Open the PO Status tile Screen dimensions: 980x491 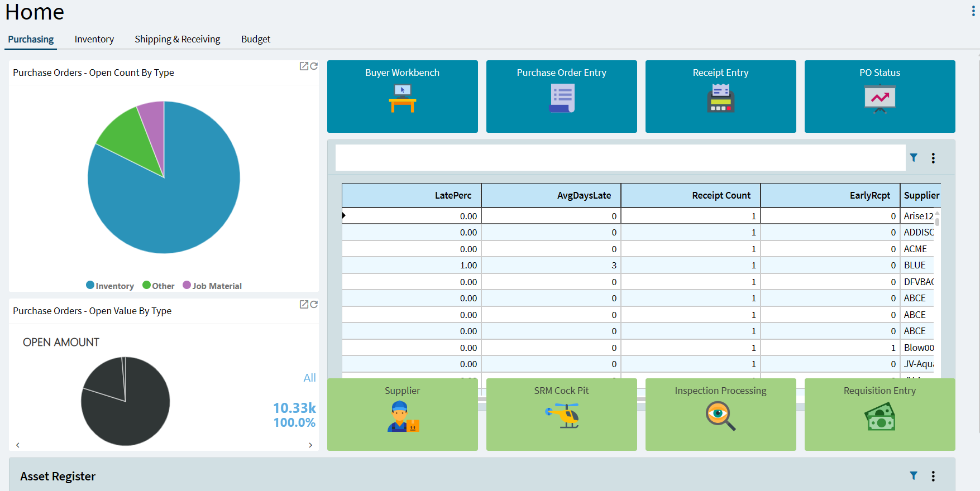(879, 96)
